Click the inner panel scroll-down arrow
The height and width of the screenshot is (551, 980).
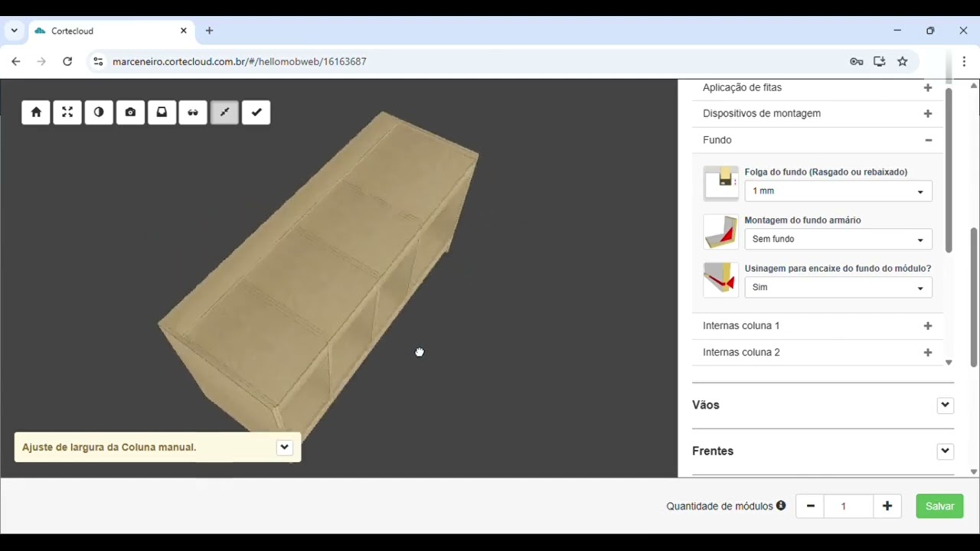coord(949,363)
